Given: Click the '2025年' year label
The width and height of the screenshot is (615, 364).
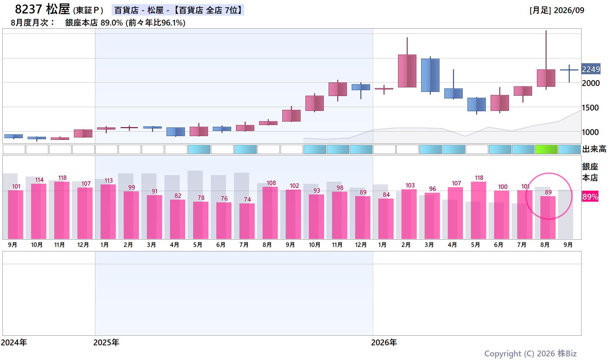Looking at the screenshot, I should [x=106, y=343].
